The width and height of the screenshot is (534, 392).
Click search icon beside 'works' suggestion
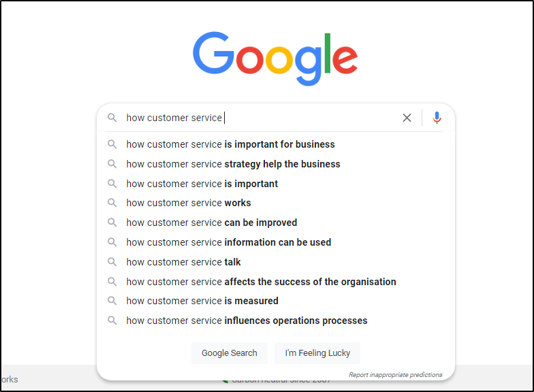point(112,203)
